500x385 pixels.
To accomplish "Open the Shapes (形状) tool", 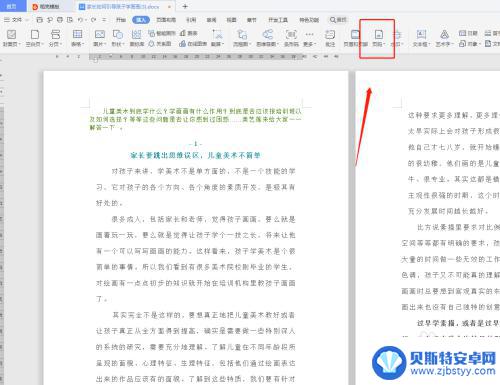I will point(118,38).
